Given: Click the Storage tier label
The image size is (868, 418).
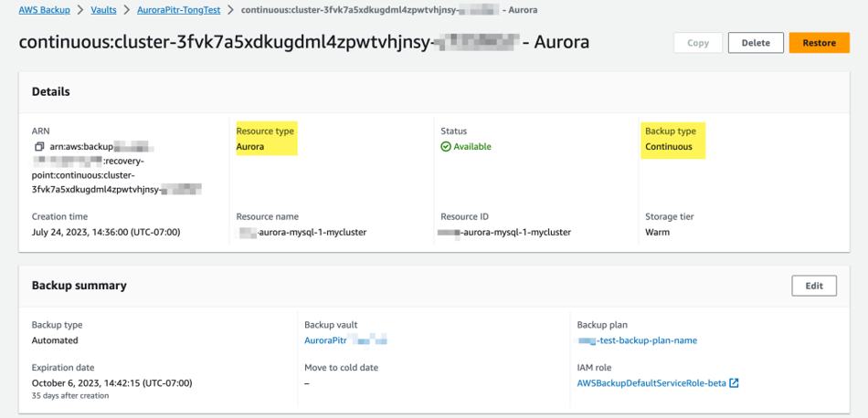Looking at the screenshot, I should 669,216.
